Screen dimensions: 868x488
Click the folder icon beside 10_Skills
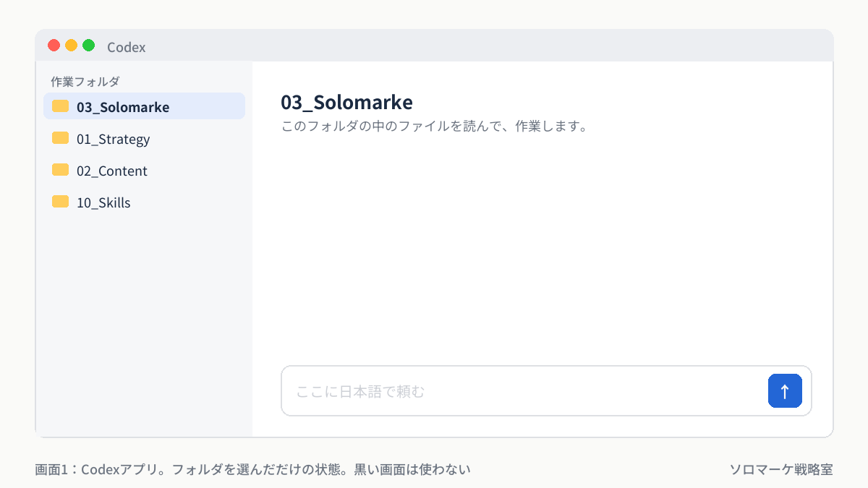point(61,202)
